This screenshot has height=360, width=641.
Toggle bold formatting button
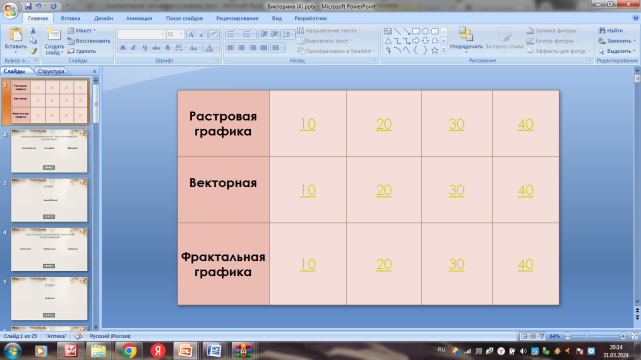click(123, 48)
